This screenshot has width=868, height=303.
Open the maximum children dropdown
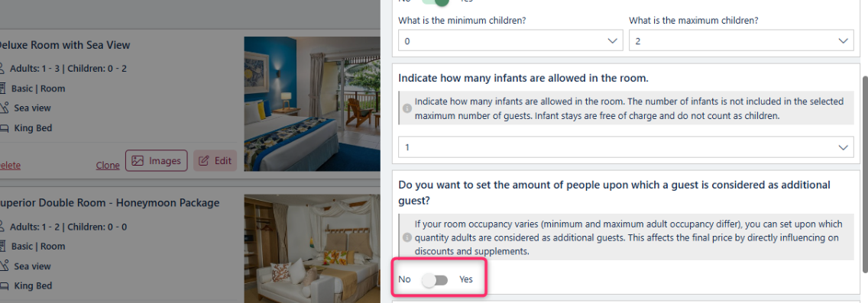pyautogui.click(x=741, y=41)
